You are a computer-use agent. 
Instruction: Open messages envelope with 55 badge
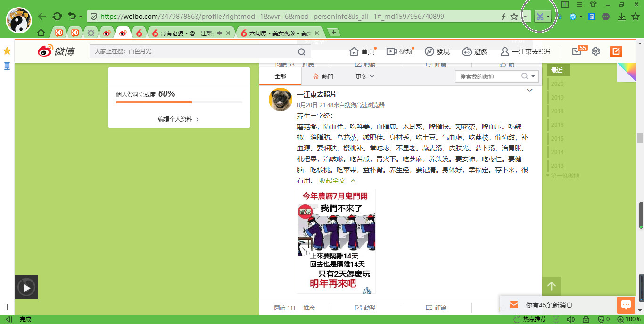tap(577, 51)
